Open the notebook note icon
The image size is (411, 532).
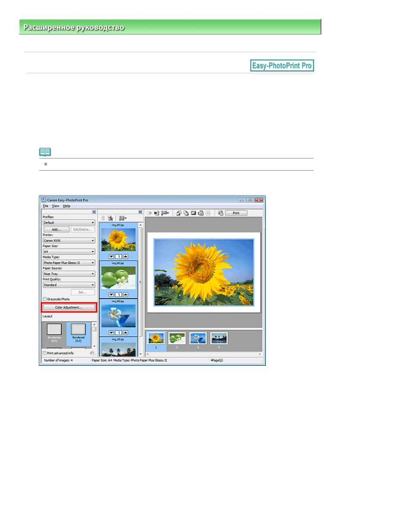click(45, 152)
